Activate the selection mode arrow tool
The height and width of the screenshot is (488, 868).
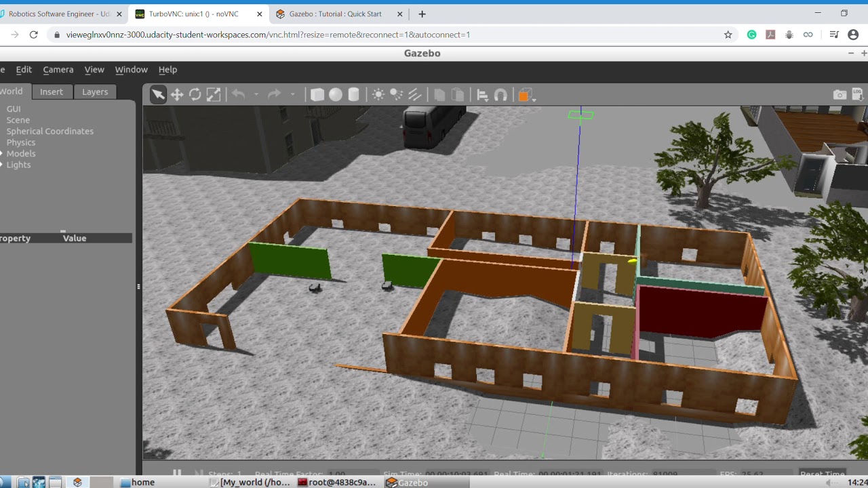(158, 95)
